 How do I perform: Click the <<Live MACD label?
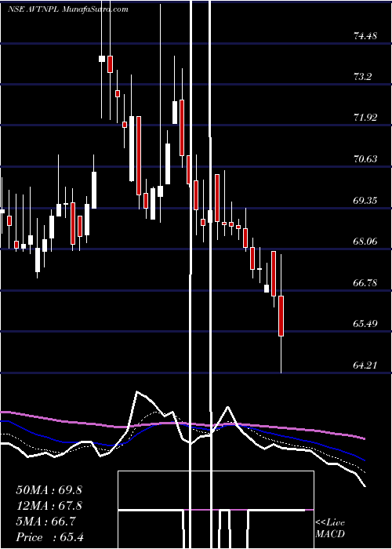(x=330, y=529)
